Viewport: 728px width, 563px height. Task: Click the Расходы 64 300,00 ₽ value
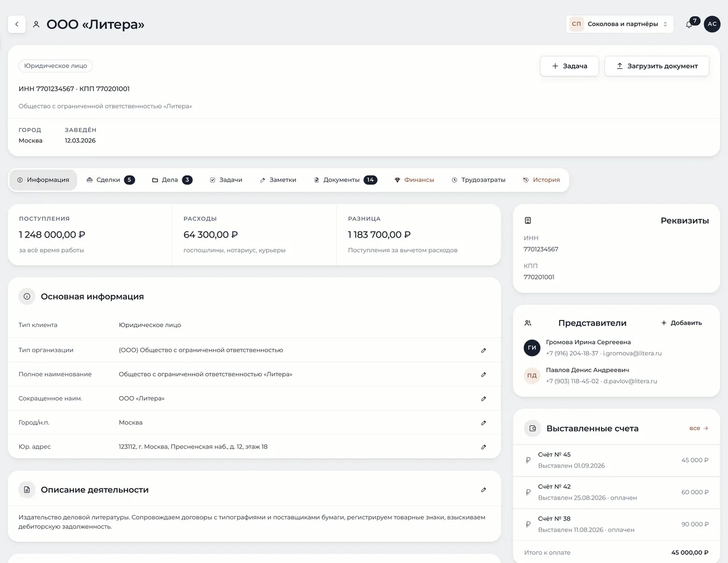click(211, 234)
